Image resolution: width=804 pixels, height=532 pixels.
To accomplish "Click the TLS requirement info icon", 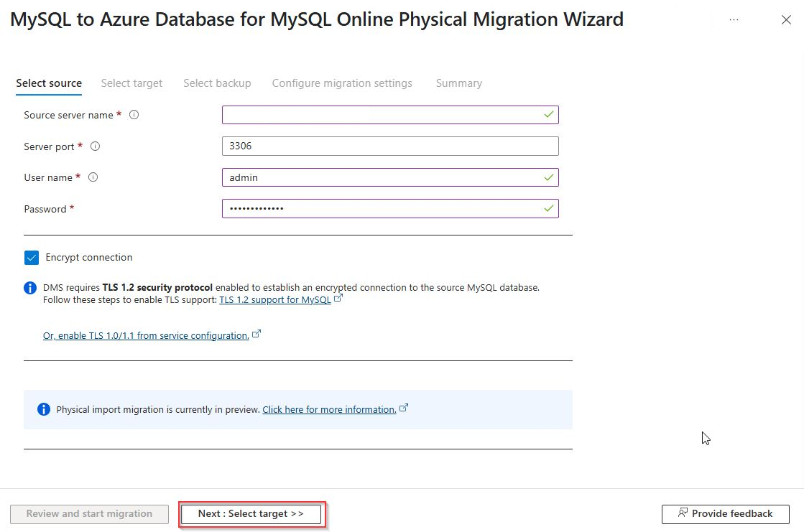I will (x=30, y=288).
